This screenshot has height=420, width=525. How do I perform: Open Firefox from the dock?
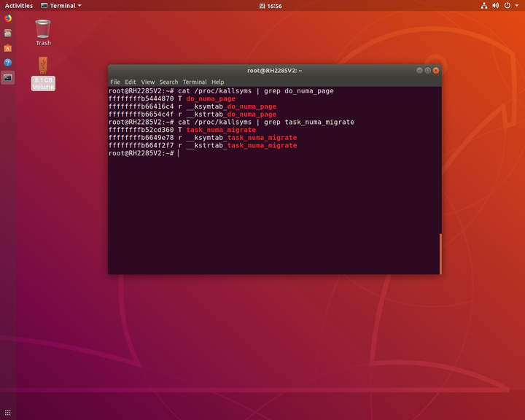(8, 18)
